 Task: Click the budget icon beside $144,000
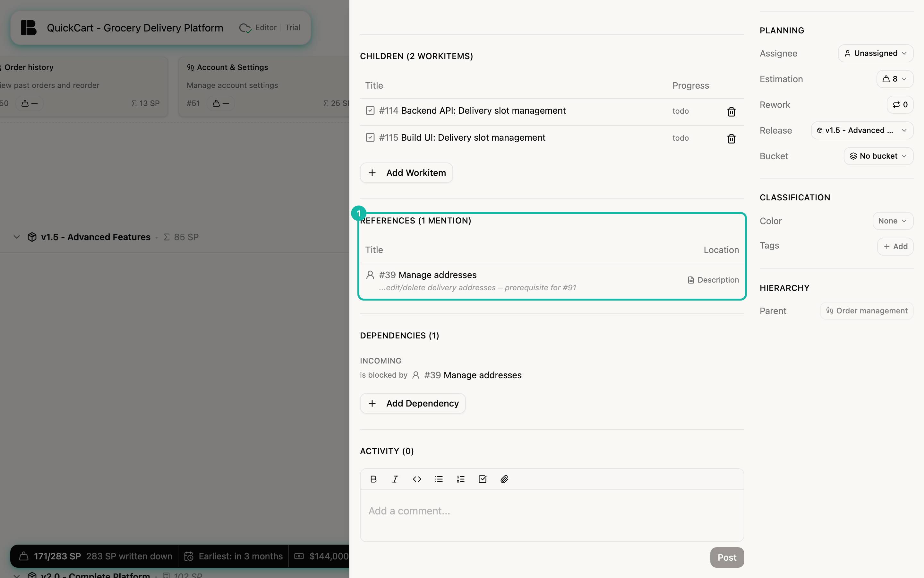pos(299,556)
